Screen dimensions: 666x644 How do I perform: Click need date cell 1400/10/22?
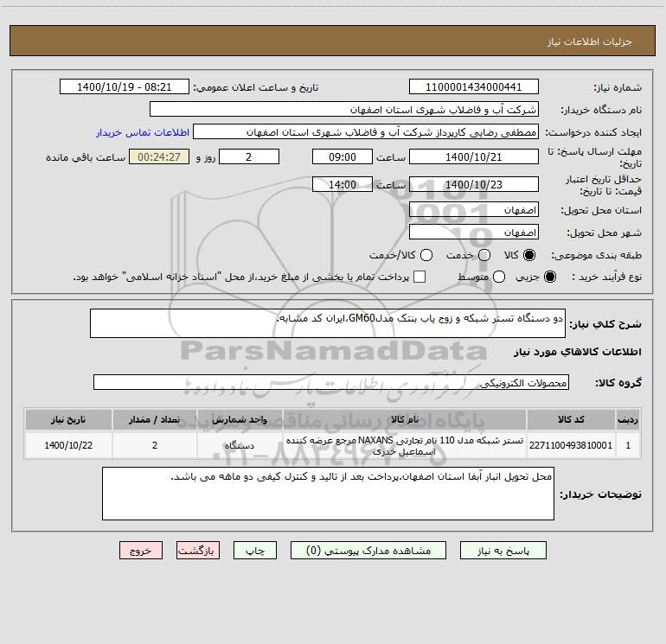(x=68, y=445)
